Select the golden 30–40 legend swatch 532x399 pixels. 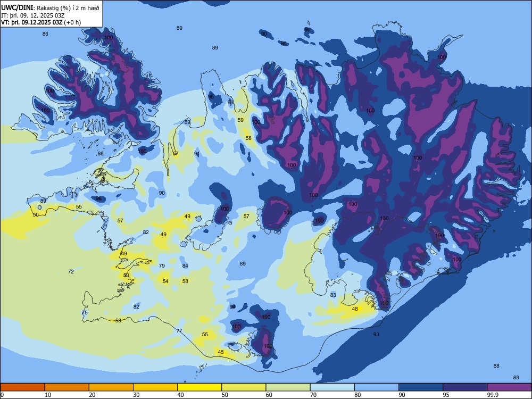click(155, 387)
